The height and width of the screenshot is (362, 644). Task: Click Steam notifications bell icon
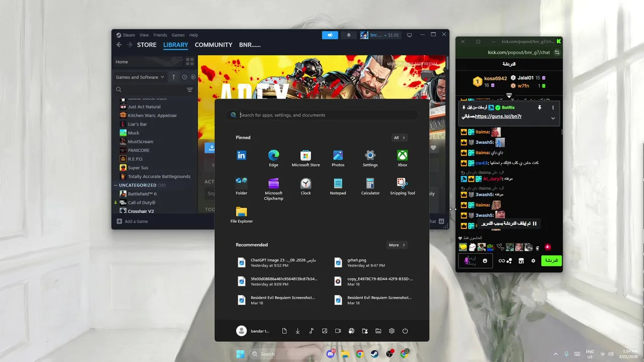349,35
